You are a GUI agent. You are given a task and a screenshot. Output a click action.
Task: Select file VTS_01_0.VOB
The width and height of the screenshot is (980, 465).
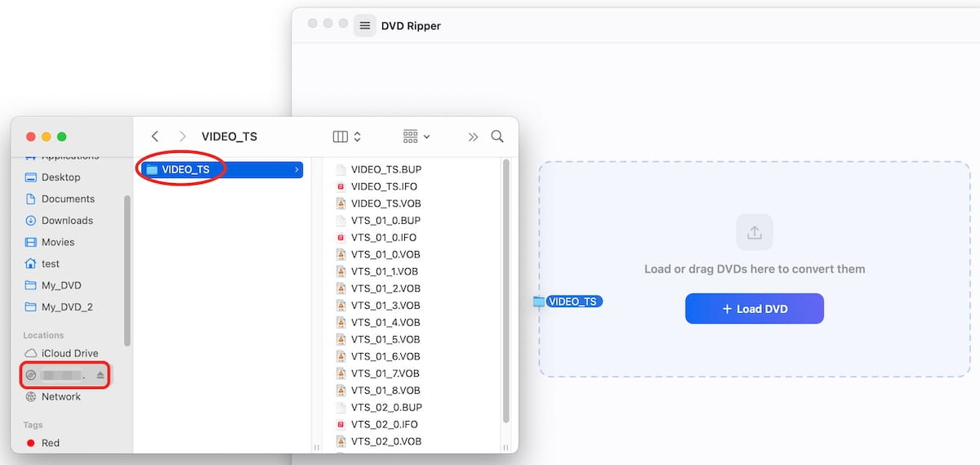385,254
